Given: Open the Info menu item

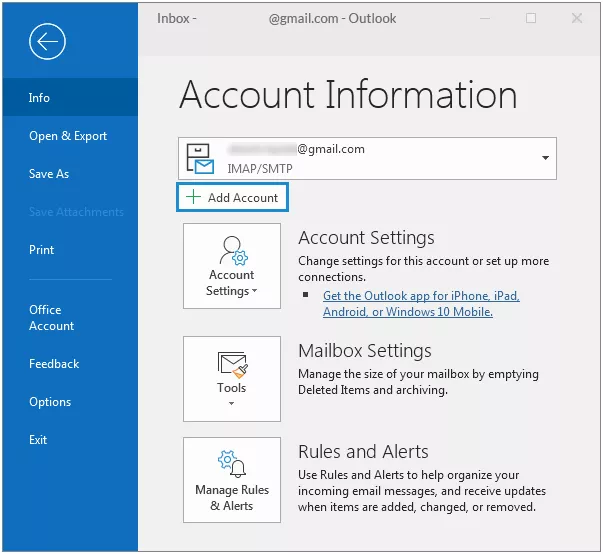Looking at the screenshot, I should [70, 97].
